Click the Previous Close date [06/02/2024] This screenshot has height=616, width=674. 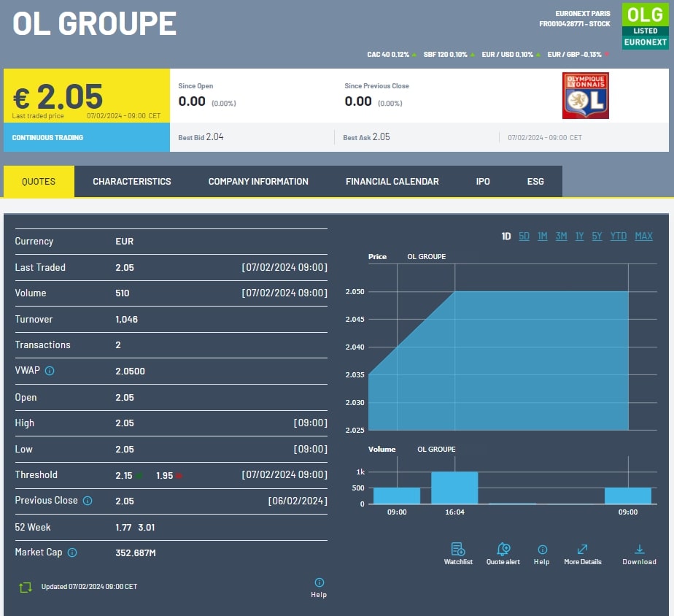298,501
